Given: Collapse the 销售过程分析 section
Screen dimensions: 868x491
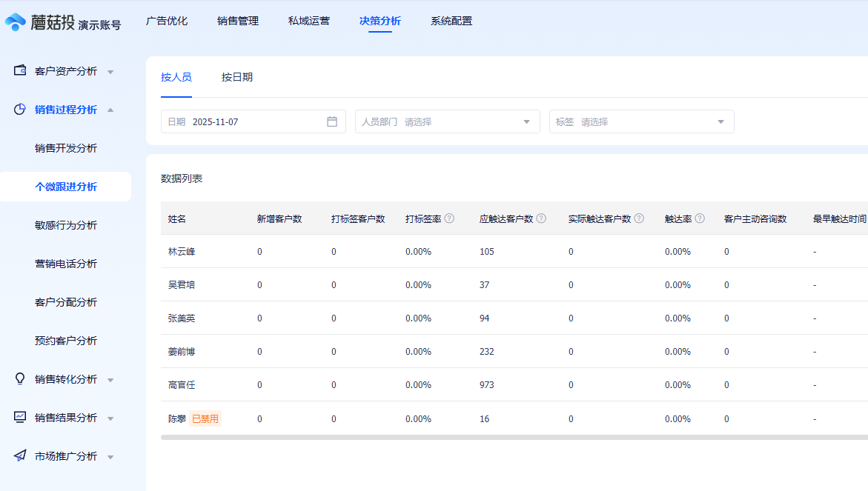Looking at the screenshot, I should [x=111, y=108].
